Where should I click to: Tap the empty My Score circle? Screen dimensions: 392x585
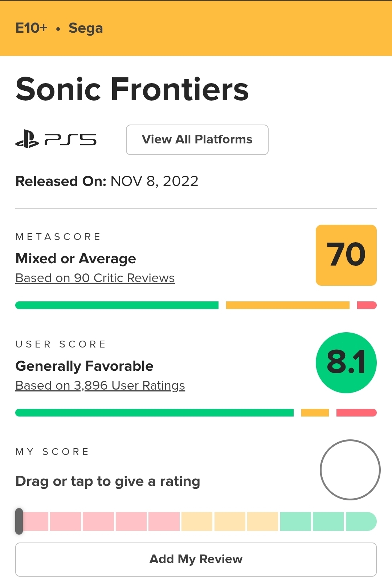click(x=350, y=470)
